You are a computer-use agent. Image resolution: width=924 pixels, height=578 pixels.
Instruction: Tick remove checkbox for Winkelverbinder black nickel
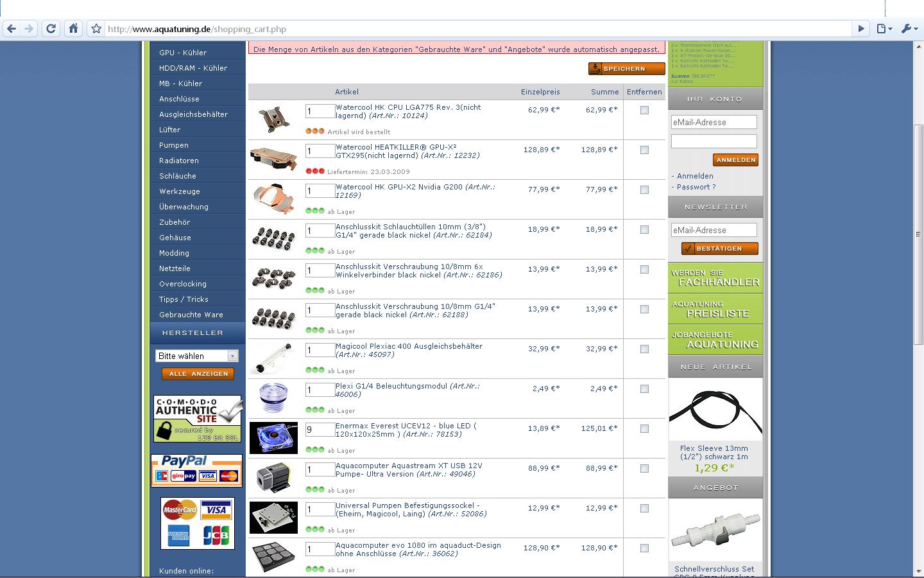(x=644, y=270)
